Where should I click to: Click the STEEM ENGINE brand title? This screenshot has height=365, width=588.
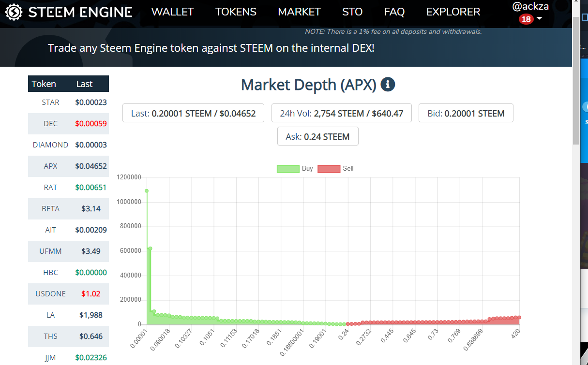pyautogui.click(x=80, y=12)
